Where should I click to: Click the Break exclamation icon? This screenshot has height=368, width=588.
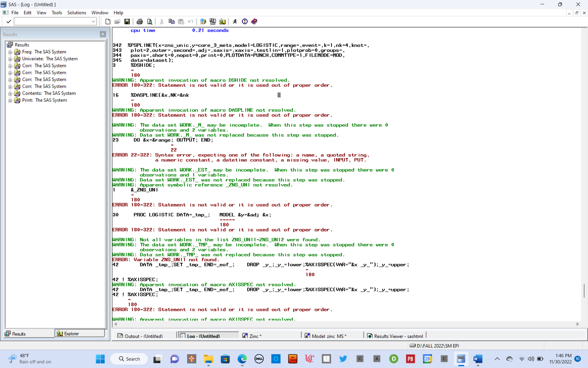245,21
